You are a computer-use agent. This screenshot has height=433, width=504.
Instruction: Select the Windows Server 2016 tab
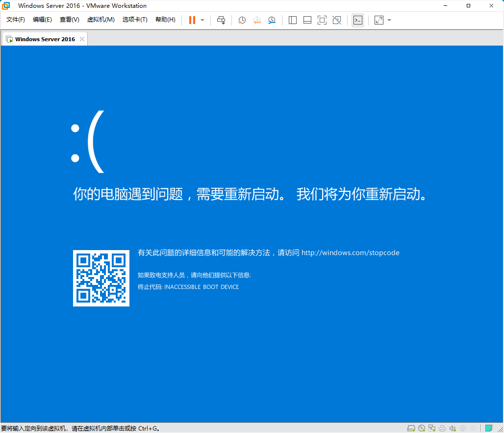[43, 38]
